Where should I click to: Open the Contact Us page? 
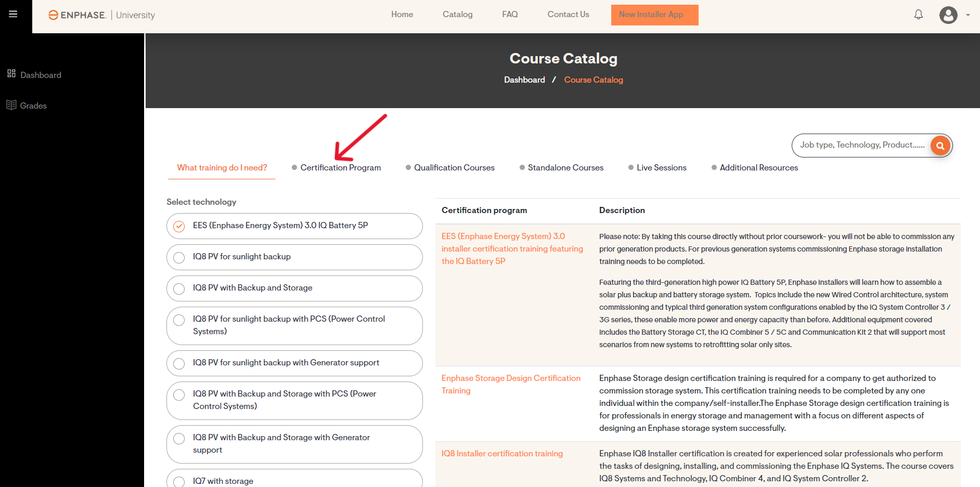click(x=568, y=15)
